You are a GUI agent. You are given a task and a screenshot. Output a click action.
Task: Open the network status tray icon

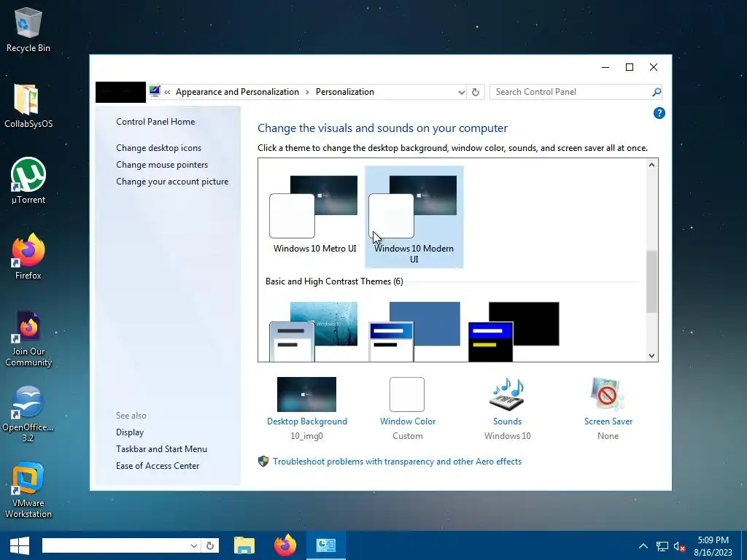point(662,546)
